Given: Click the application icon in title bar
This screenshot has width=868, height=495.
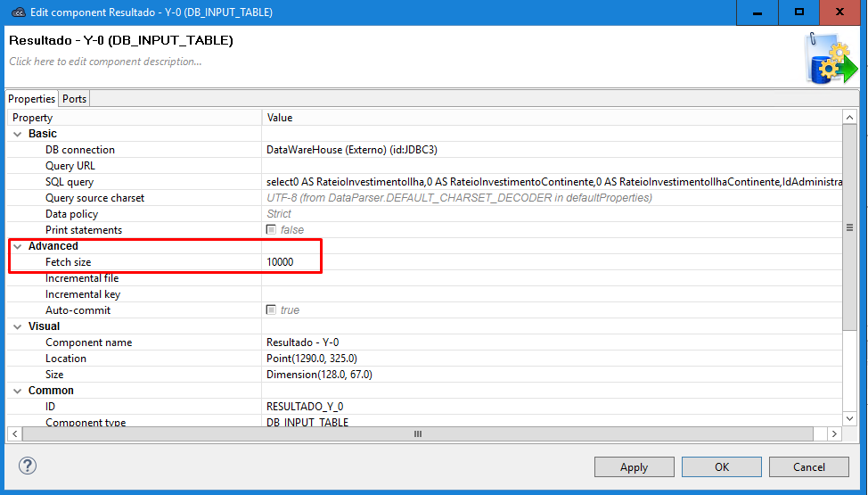Looking at the screenshot, I should [17, 12].
